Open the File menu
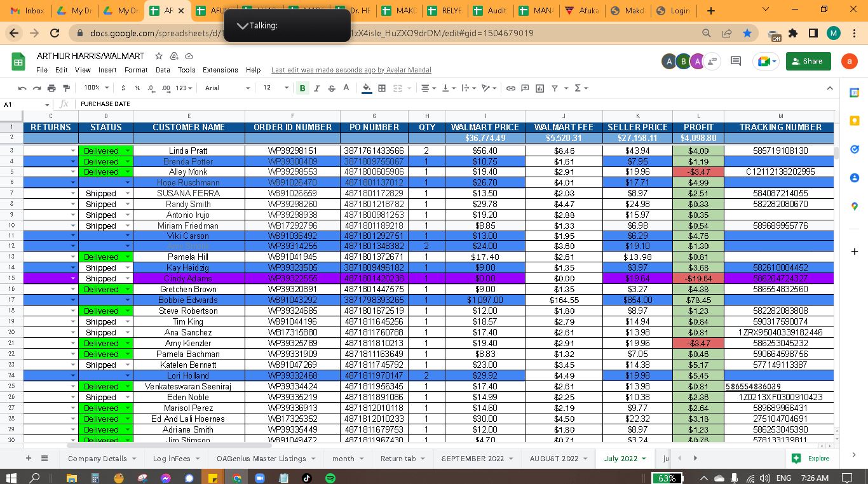868x484 pixels. tap(42, 70)
